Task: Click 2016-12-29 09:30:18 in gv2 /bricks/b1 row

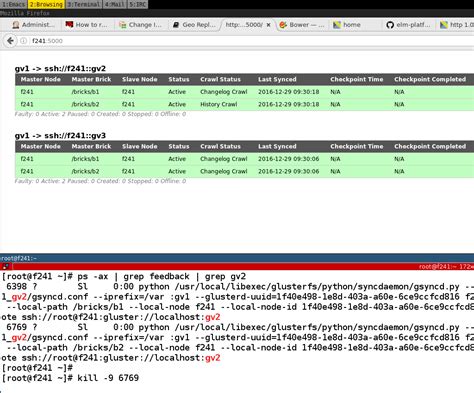Action: [x=288, y=92]
